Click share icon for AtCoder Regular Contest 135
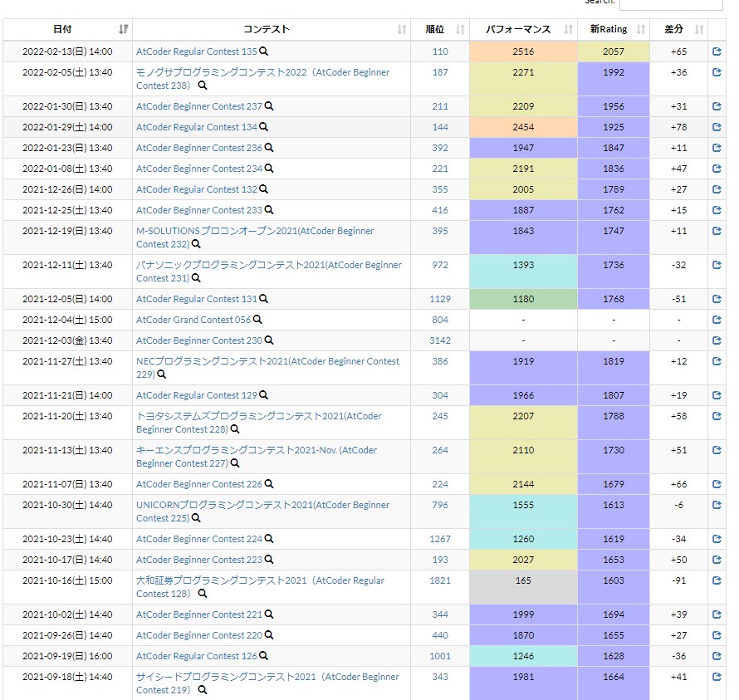Image resolution: width=739 pixels, height=700 pixels. pos(717,51)
